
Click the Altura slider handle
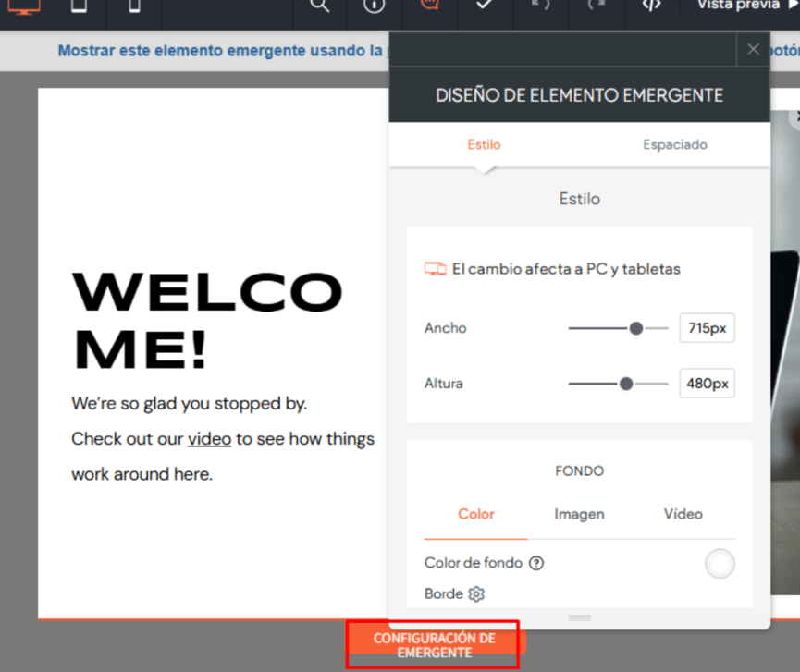[626, 384]
